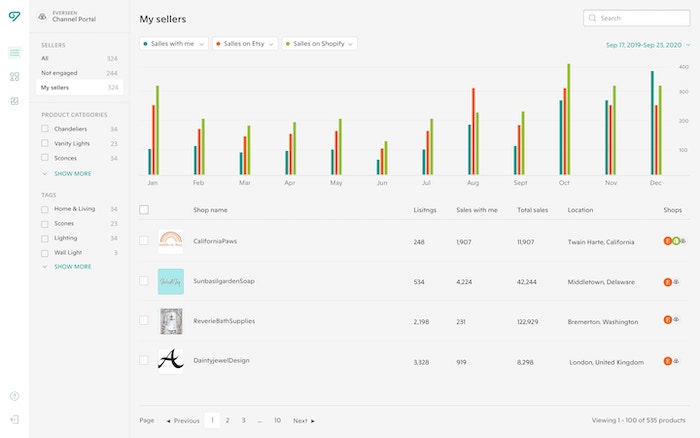Viewport: 700px width, 438px height.
Task: Expand the date range Sep 17, 2019 selector
Action: [648, 45]
